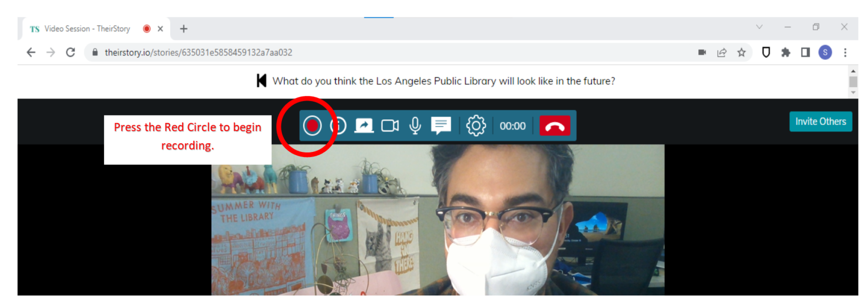868x306 pixels.
Task: Go to the previous question prompt
Action: click(x=261, y=81)
